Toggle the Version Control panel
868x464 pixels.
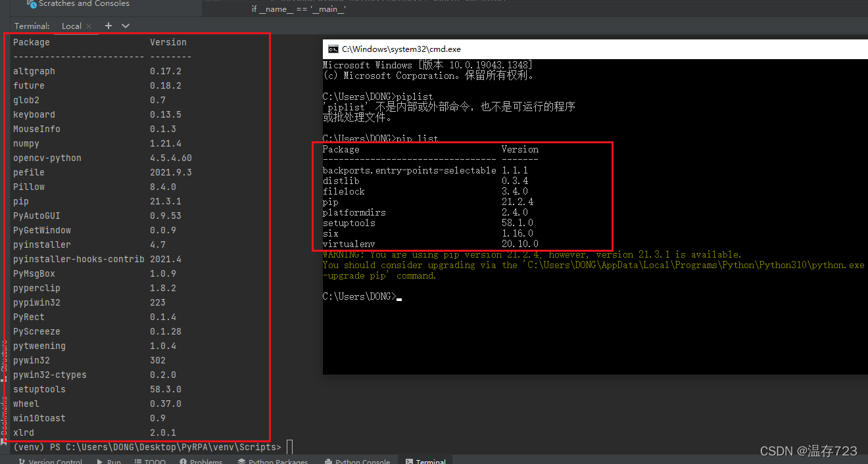(50, 461)
